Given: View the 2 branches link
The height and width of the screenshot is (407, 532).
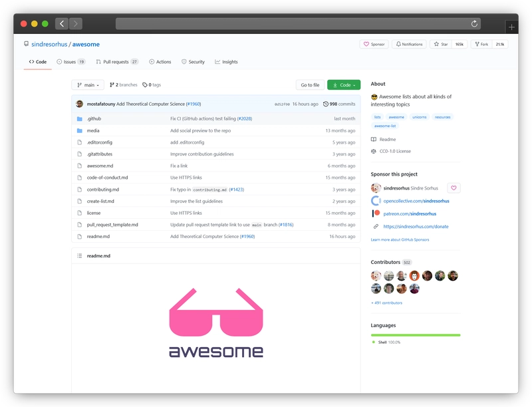Looking at the screenshot, I should (x=124, y=85).
